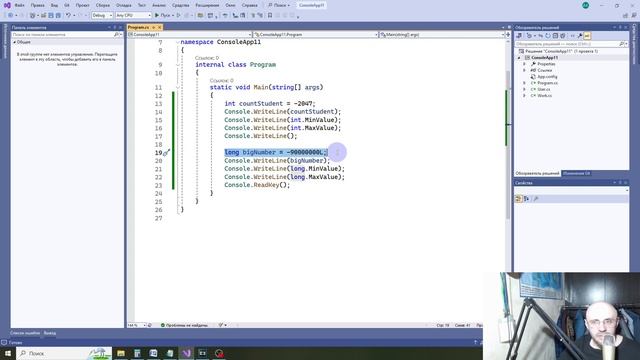Click the home/switch views icon in Solution Explorer
This screenshot has height=360, width=640.
pos(519,36)
